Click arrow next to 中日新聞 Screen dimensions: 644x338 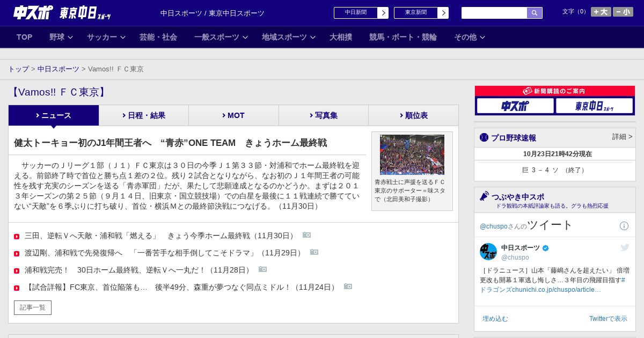(x=383, y=13)
